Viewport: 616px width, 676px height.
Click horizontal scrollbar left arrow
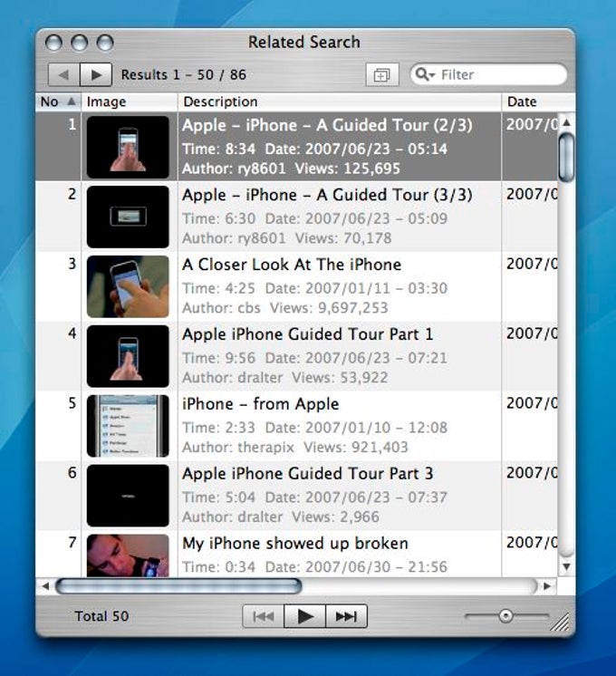45,586
